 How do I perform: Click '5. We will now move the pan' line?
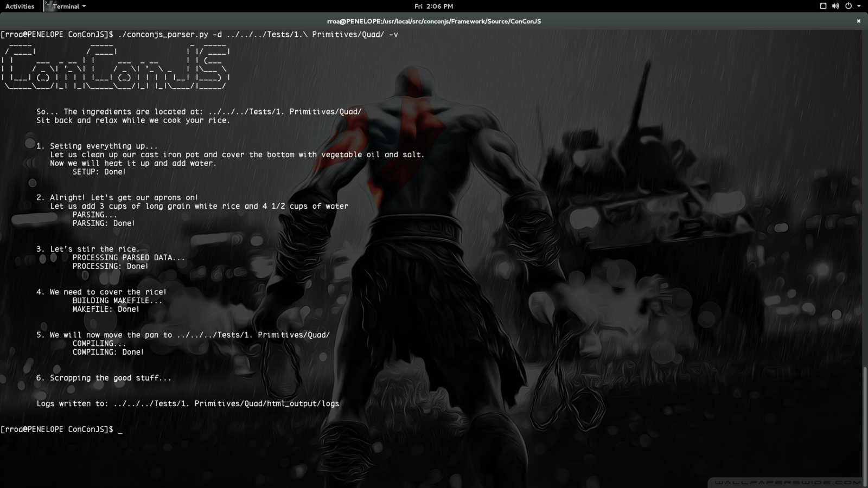point(183,335)
